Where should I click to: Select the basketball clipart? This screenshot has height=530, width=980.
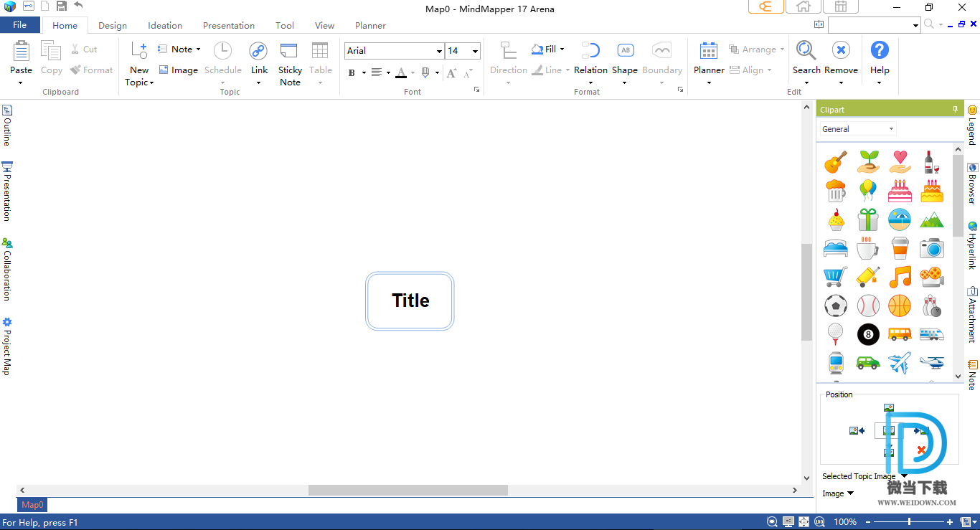coord(900,306)
